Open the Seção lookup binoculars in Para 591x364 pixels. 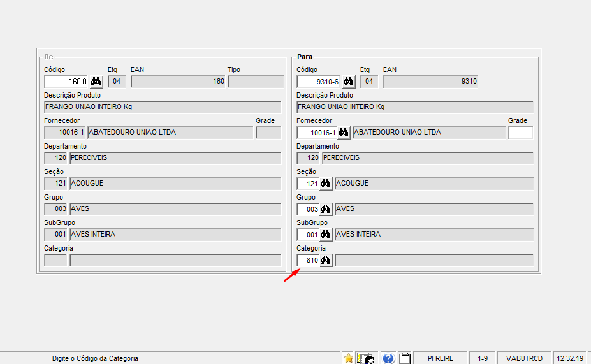pos(326,184)
